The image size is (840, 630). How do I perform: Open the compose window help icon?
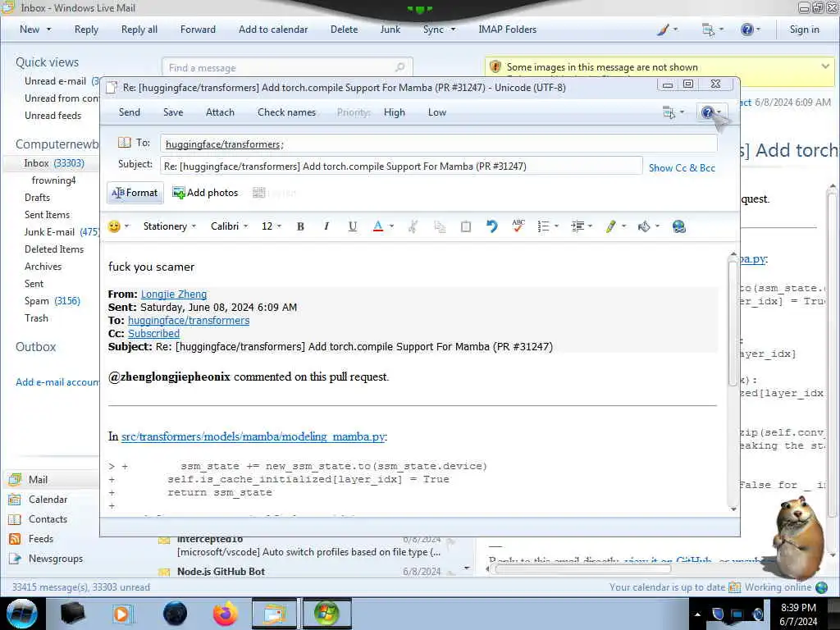[x=707, y=112]
